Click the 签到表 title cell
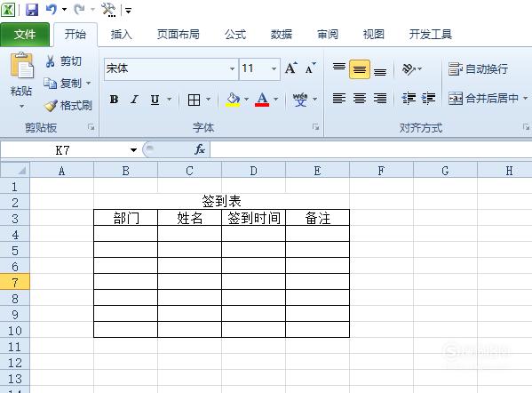This screenshot has height=393, width=532. [x=221, y=202]
